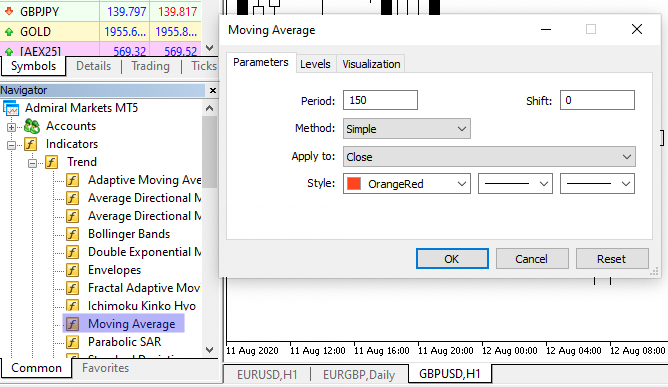
Task: Open the line width dropdown
Action: click(x=597, y=184)
